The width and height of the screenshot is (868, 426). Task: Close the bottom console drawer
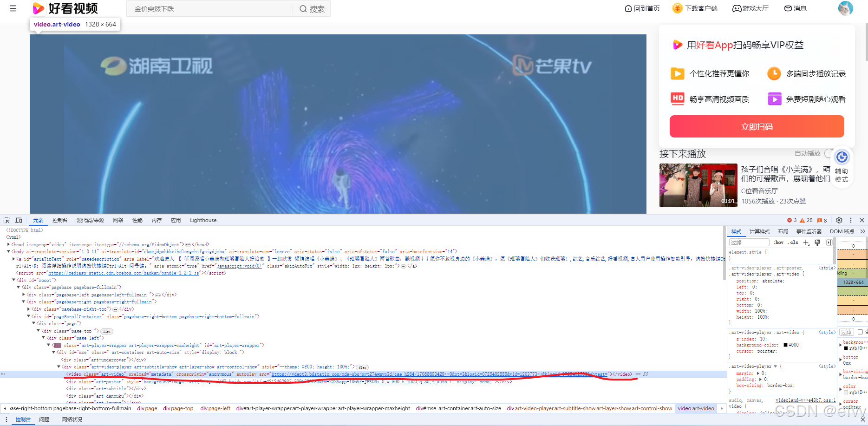(862, 419)
